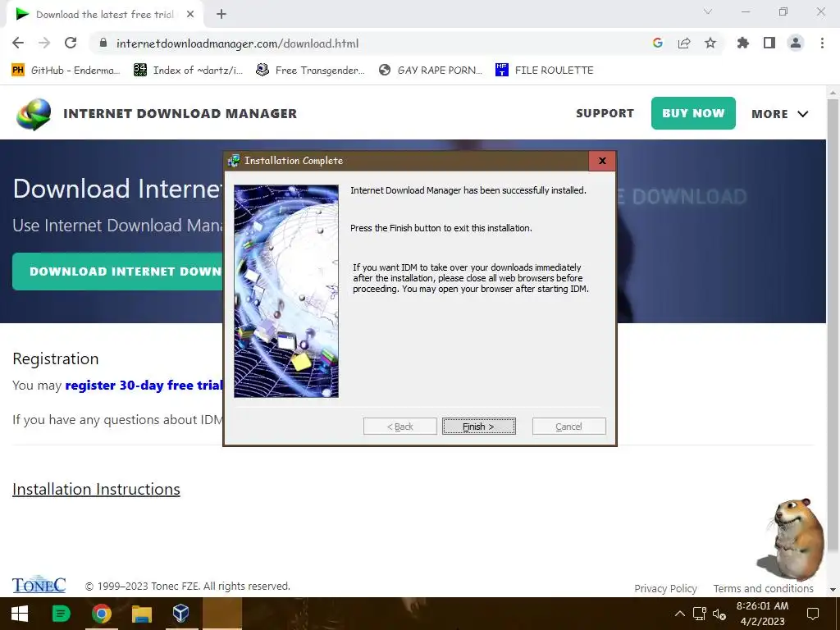The height and width of the screenshot is (630, 840).
Task: Click the Cancel button in installer
Action: (x=569, y=427)
